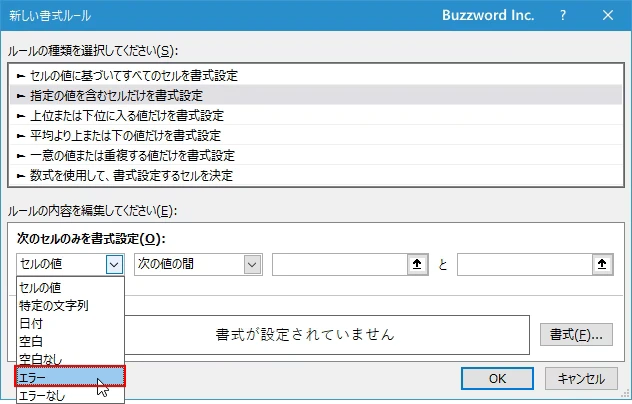Confirm with the OK button

click(497, 379)
